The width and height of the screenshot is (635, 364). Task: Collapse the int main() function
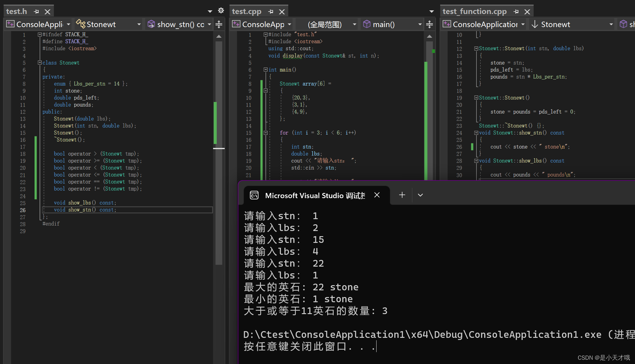265,70
